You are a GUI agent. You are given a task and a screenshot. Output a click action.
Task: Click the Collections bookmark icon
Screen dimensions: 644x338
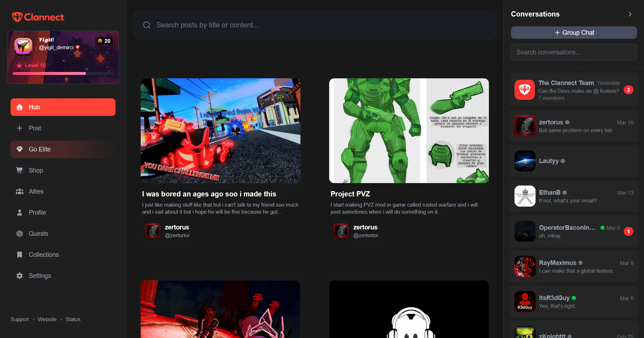tap(20, 255)
